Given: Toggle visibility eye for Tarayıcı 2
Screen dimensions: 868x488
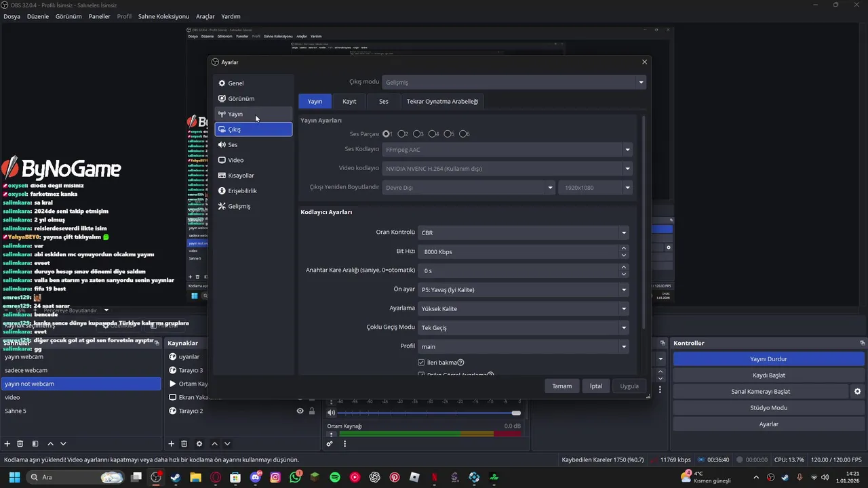Looking at the screenshot, I should point(300,411).
